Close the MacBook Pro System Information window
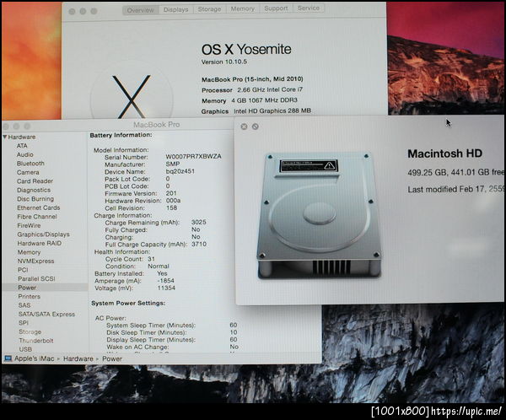Image resolution: width=506 pixels, height=420 pixels. tap(6, 127)
